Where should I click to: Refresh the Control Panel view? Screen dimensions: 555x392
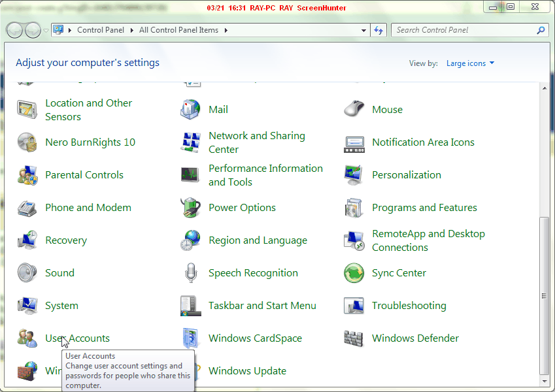(x=378, y=31)
